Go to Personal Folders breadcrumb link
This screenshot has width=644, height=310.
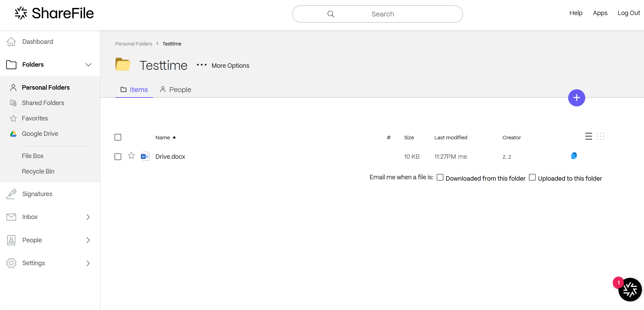[x=134, y=44]
